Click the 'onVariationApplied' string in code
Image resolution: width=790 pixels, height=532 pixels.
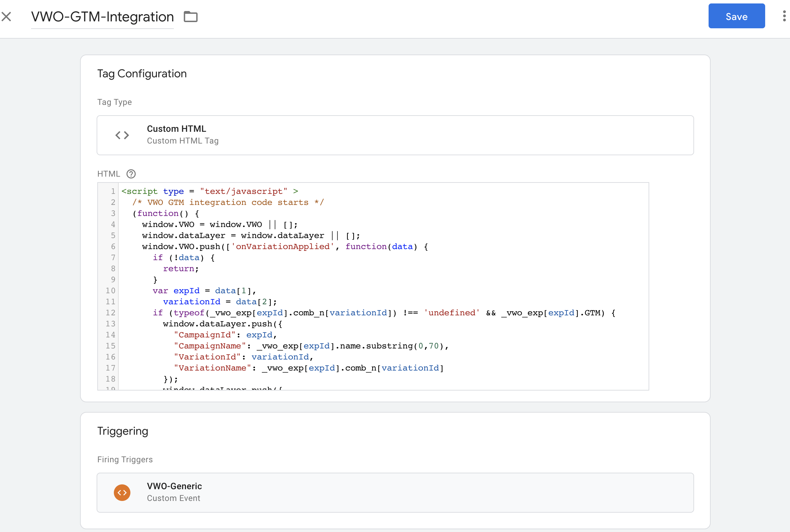283,246
